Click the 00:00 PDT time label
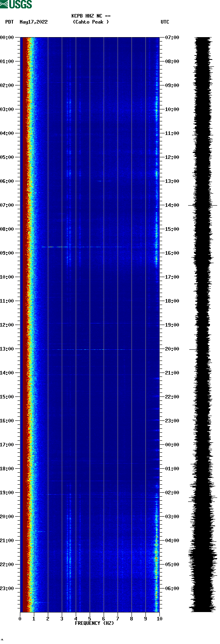The image size is (220, 644). click(7, 38)
